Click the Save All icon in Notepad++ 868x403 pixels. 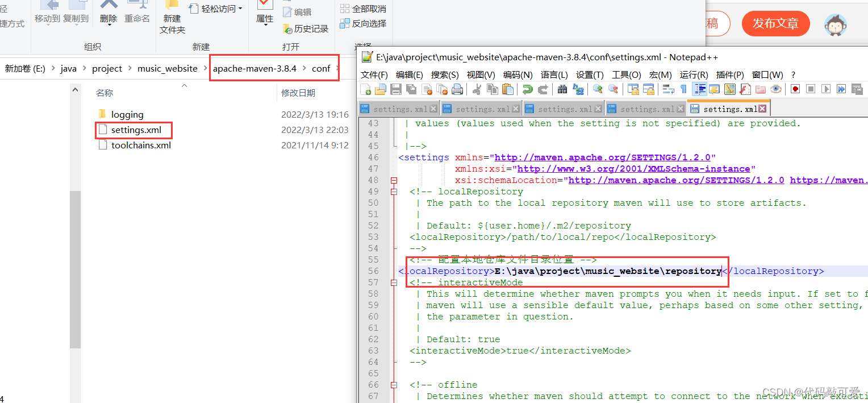click(411, 89)
